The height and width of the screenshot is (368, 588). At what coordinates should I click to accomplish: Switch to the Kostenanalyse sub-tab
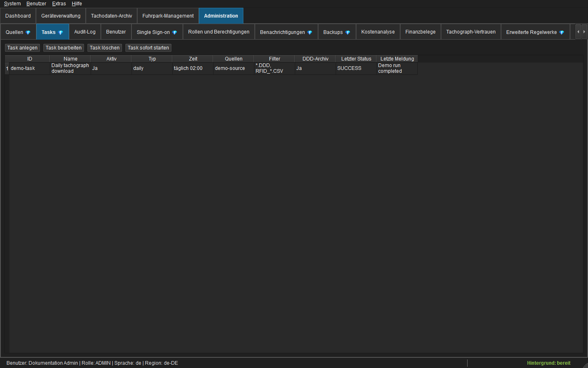pos(378,32)
